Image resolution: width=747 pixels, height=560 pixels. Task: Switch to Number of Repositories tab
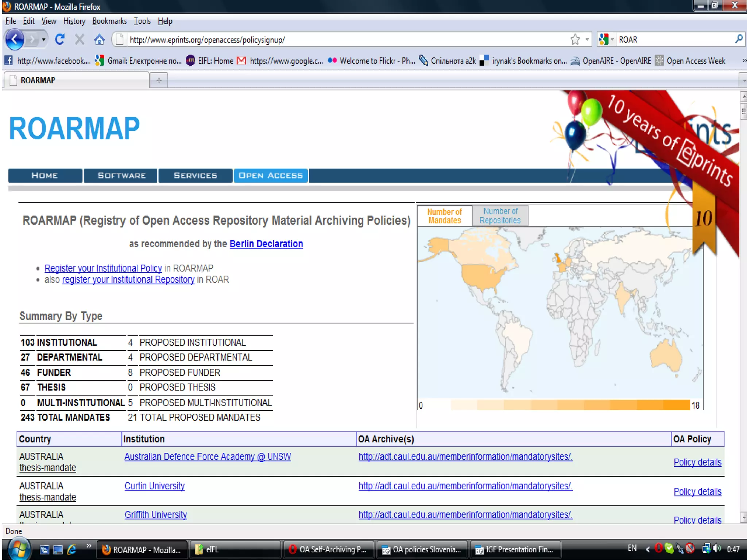click(x=500, y=216)
